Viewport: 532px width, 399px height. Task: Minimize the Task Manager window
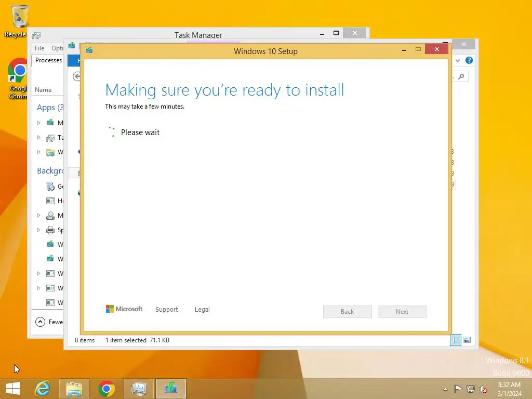click(x=322, y=33)
